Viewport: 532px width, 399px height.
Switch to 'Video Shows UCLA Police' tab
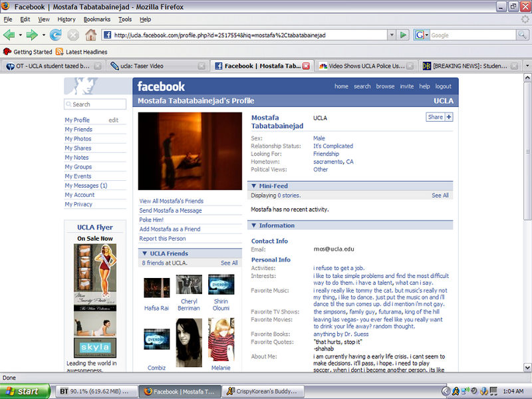point(366,66)
